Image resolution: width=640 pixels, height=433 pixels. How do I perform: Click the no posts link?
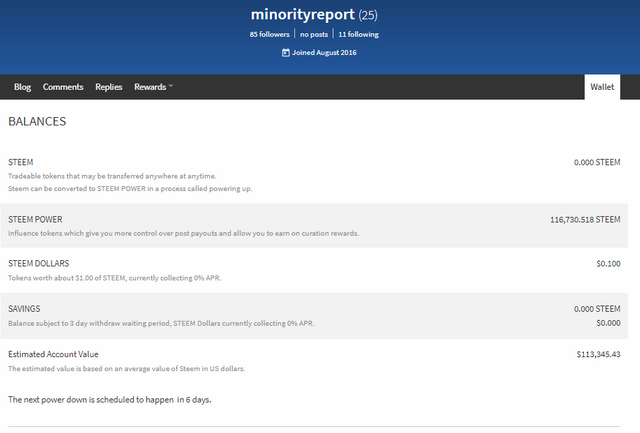tap(314, 35)
